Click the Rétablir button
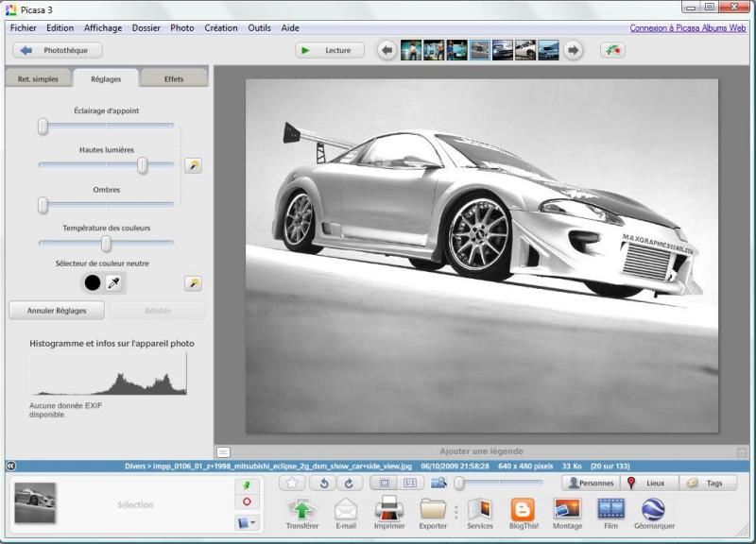The height and width of the screenshot is (544, 756). [158, 311]
